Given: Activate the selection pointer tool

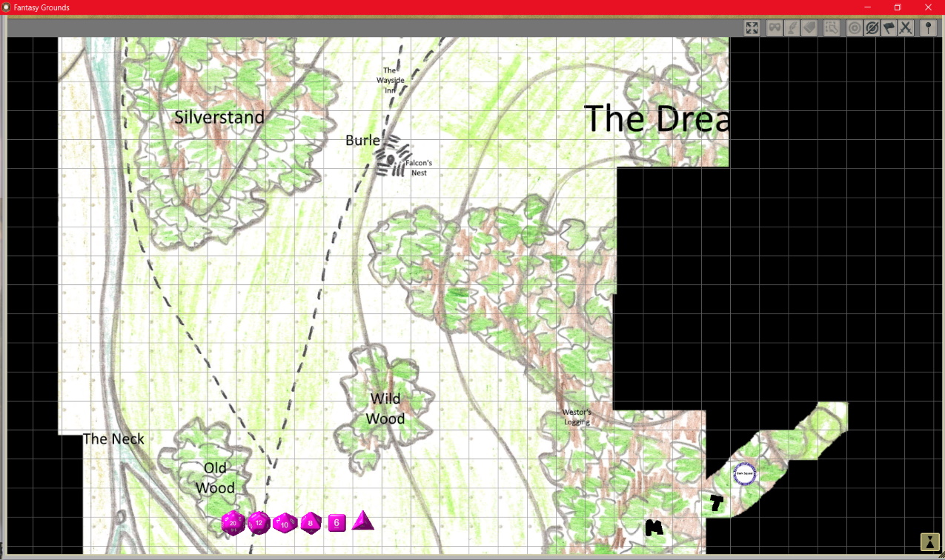Looking at the screenshot, I should 832,28.
